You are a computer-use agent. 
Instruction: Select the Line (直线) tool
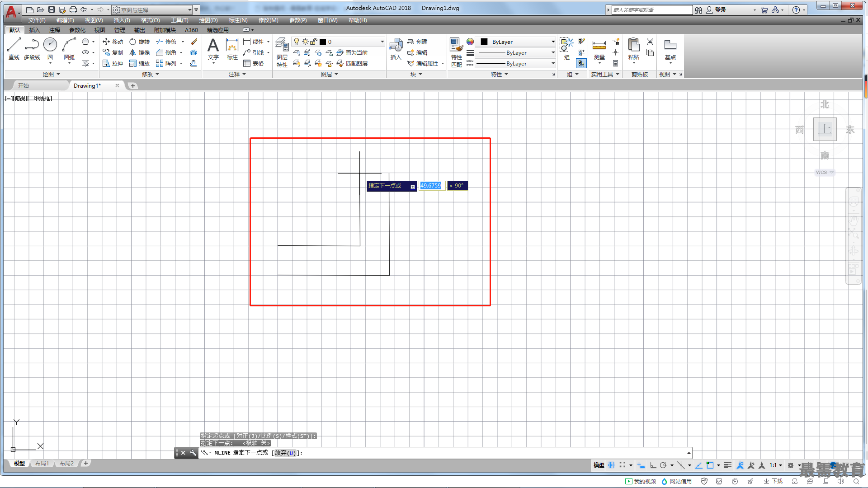click(x=14, y=49)
